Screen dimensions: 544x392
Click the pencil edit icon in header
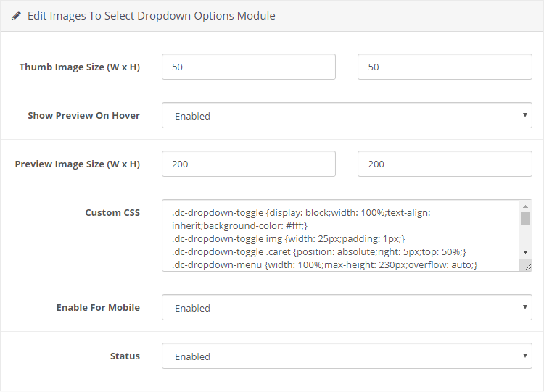(16, 16)
